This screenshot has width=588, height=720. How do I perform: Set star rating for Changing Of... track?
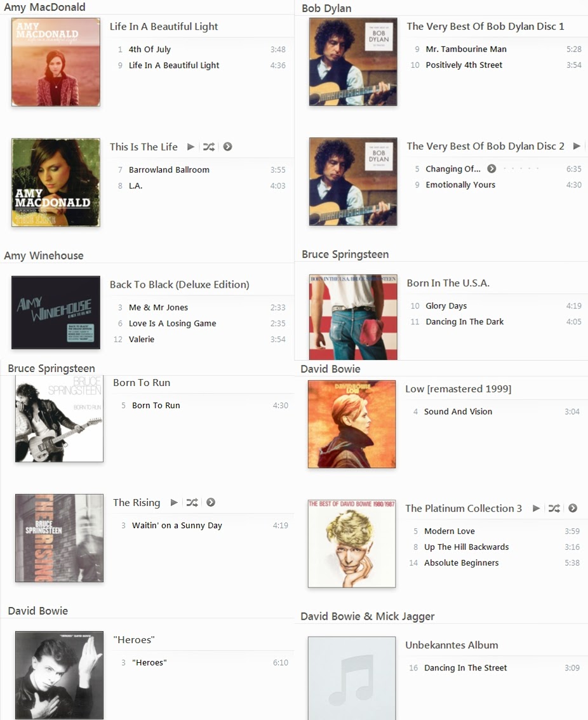coord(521,168)
